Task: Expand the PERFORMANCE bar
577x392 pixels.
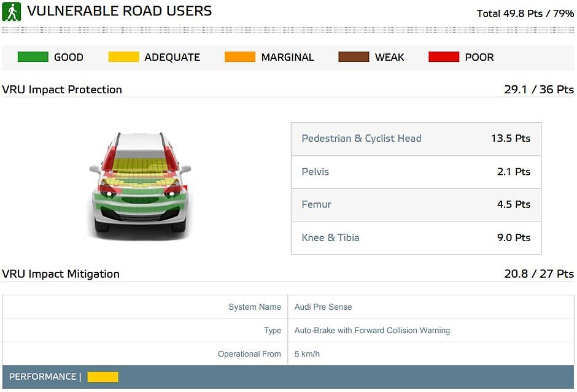Action: point(288,377)
